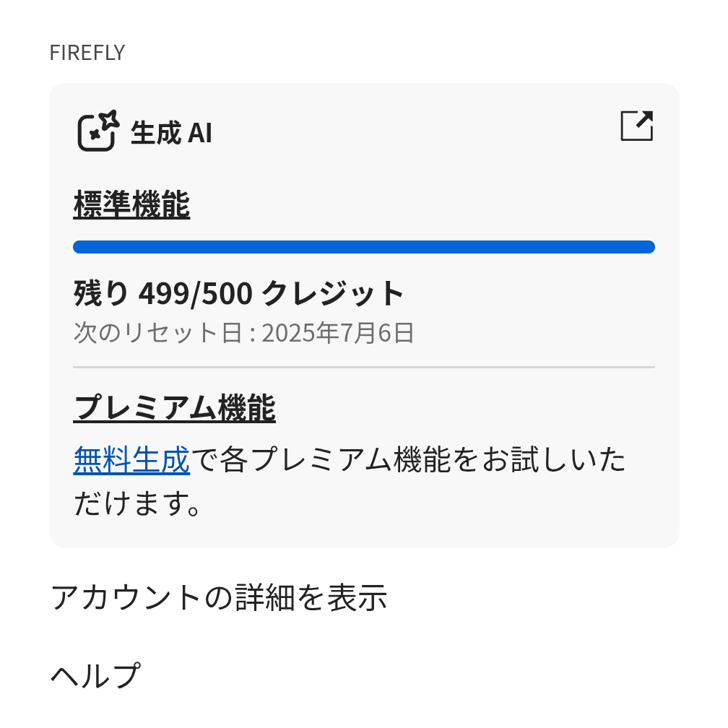Screen dimensions: 728x728
Task: Open the 標準機能 link
Action: coord(131,205)
